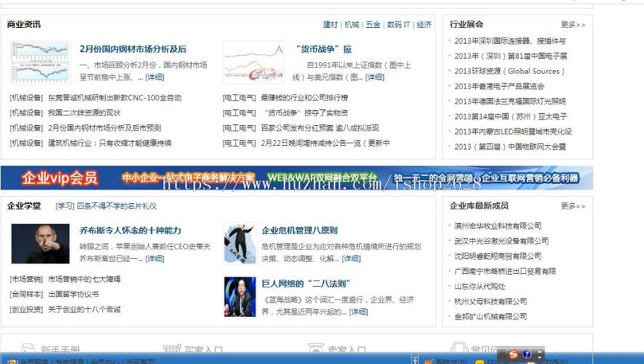Click [详细] under the 蓝海战略 summary
Viewport: 644px width, 364px height.
(358, 312)
